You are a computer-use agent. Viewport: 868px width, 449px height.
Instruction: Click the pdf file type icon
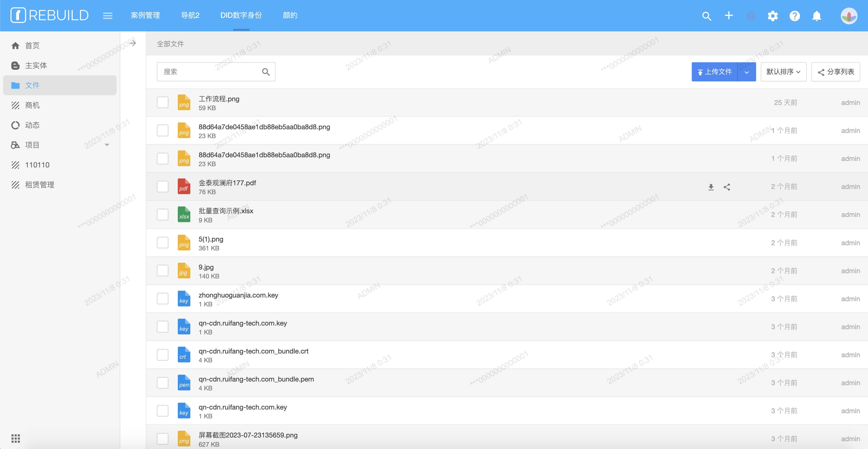[x=184, y=187]
